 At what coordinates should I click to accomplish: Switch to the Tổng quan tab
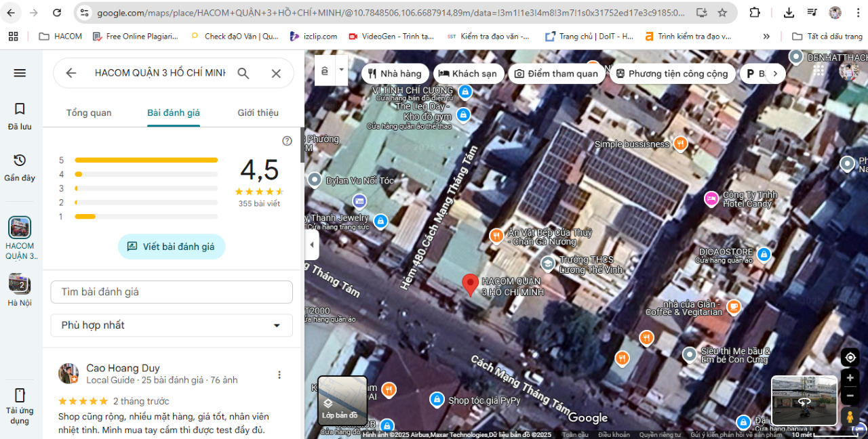point(89,112)
